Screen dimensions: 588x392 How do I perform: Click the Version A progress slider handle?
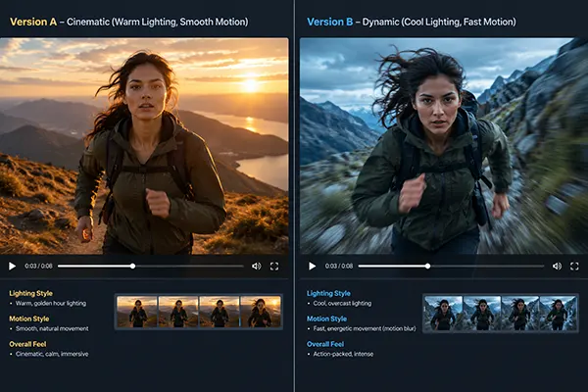click(x=132, y=266)
